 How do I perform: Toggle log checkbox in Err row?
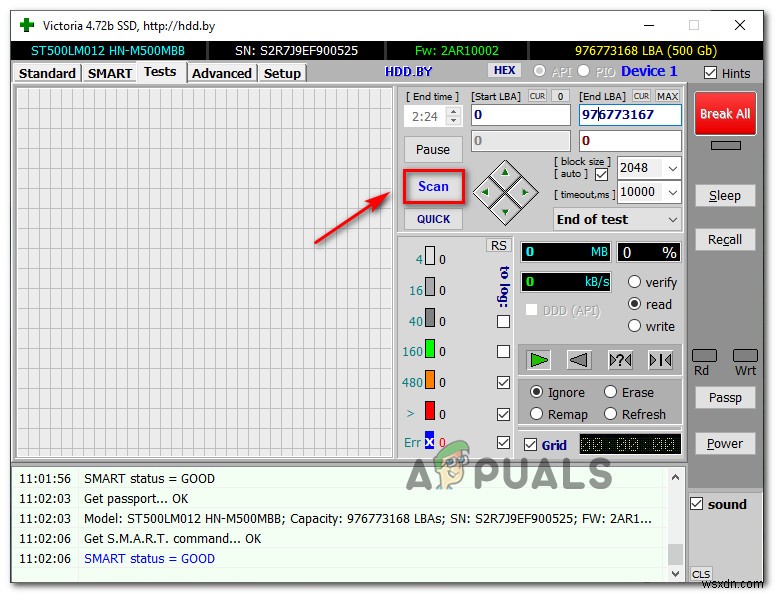(x=503, y=442)
